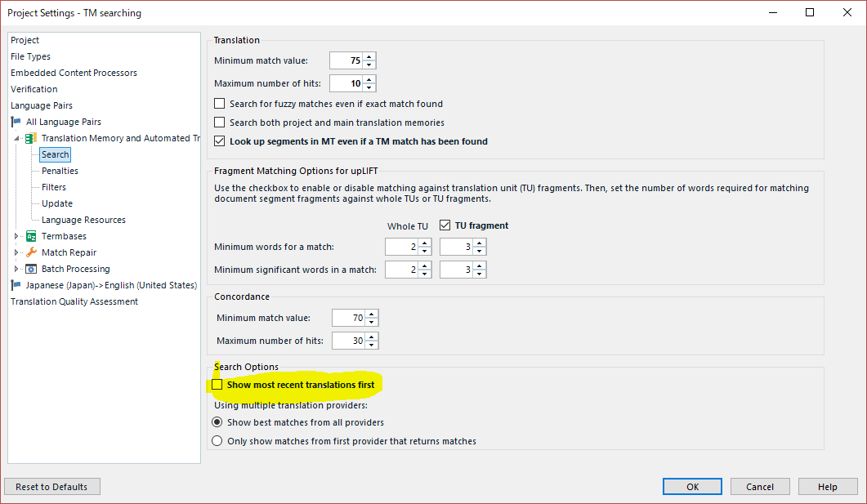
Task: Enable Show most recent translations first
Action: 217,385
